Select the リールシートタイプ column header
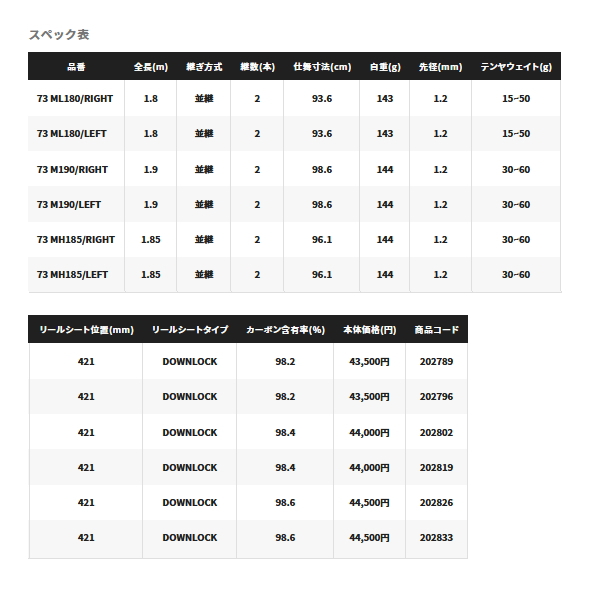The height and width of the screenshot is (600, 600). click(190, 330)
